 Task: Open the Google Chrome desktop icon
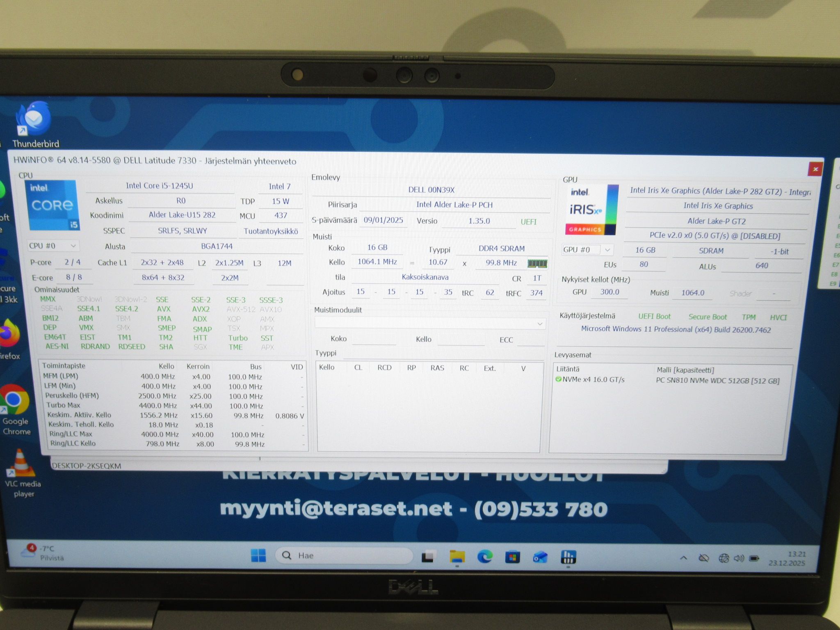(16, 410)
